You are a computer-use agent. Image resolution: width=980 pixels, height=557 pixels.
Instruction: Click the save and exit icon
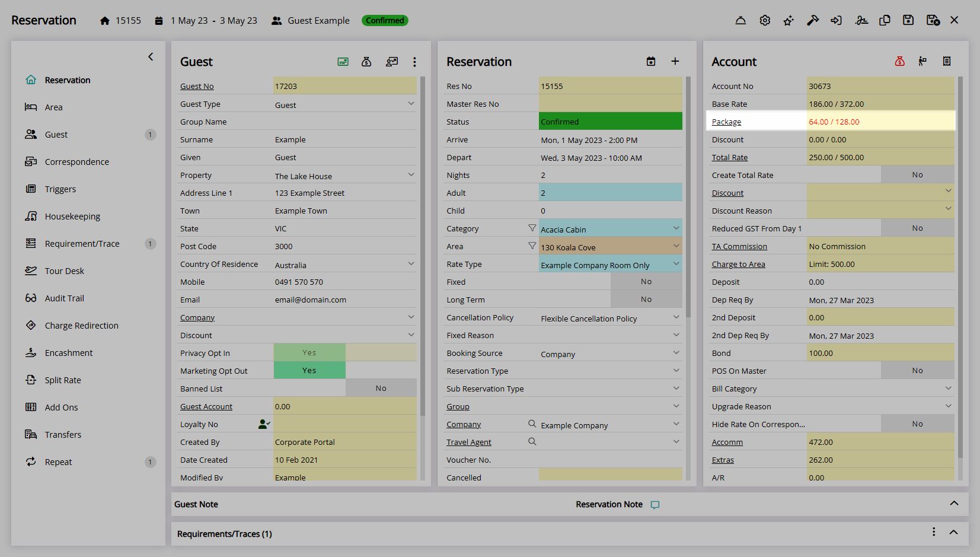pos(933,20)
